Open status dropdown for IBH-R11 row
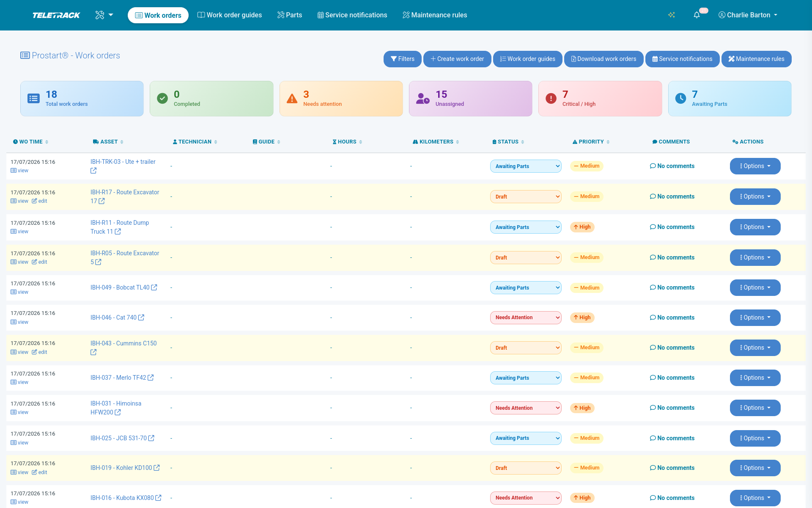Viewport: 812px width, 508px height. (x=526, y=227)
